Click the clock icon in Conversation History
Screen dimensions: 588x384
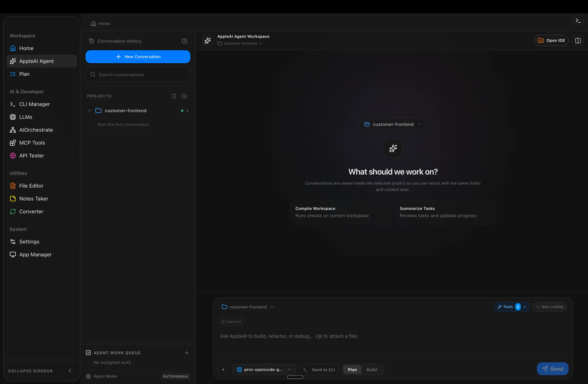[184, 41]
